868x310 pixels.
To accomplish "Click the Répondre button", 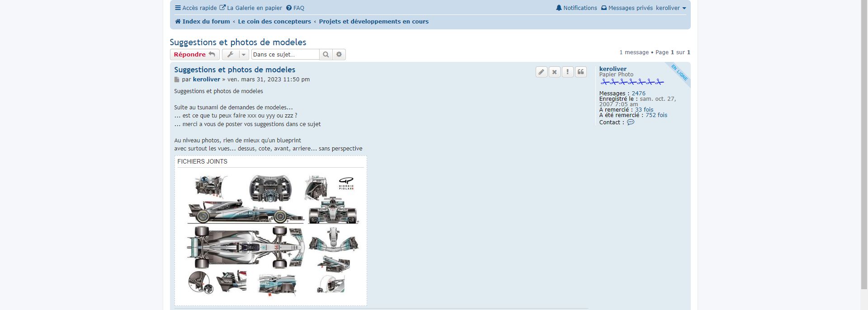I will (x=194, y=55).
